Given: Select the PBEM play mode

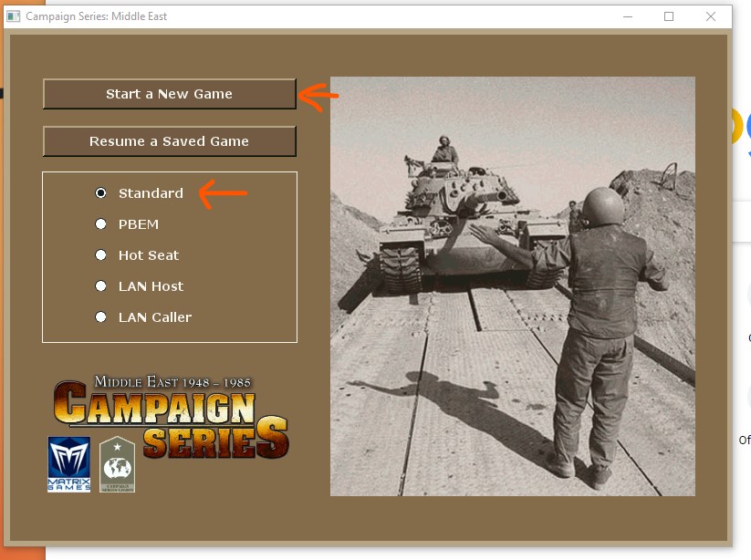Looking at the screenshot, I should point(100,223).
